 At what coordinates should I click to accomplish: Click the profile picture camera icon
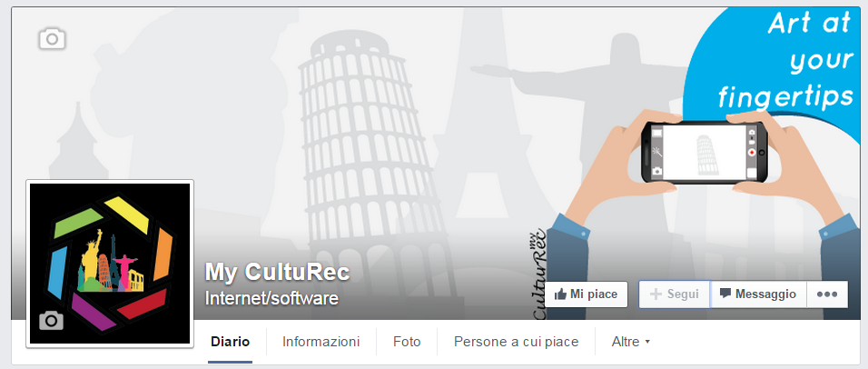[x=51, y=320]
